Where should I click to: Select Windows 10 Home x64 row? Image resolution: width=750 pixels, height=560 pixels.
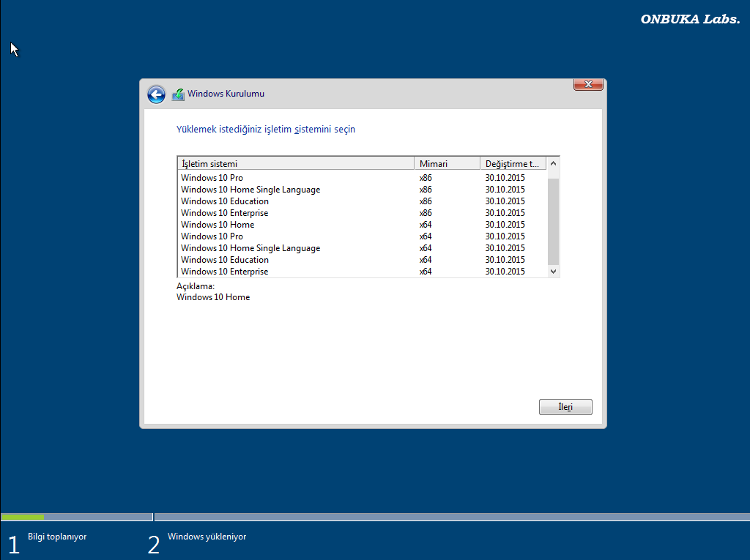362,225
